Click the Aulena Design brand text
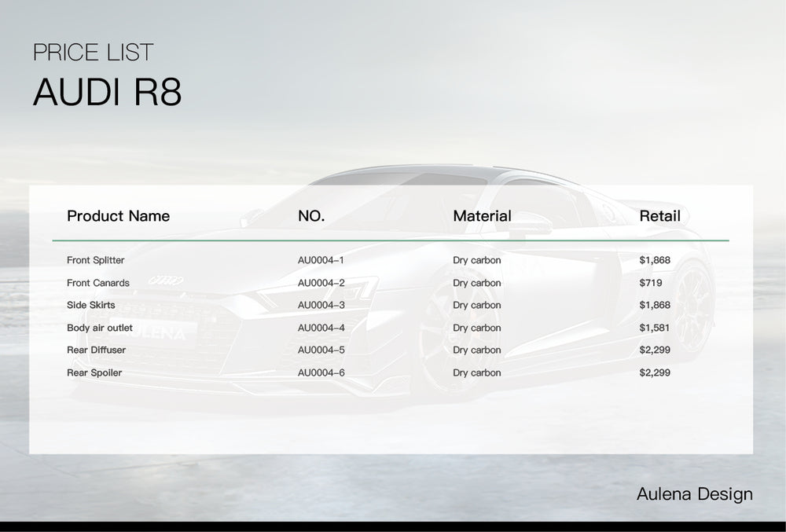Image resolution: width=786 pixels, height=532 pixels. click(x=694, y=494)
